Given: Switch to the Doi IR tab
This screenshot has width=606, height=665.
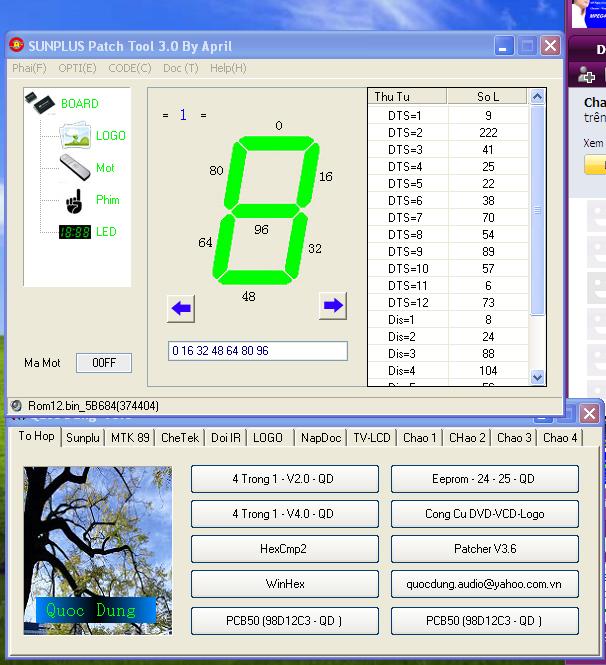Looking at the screenshot, I should point(226,438).
